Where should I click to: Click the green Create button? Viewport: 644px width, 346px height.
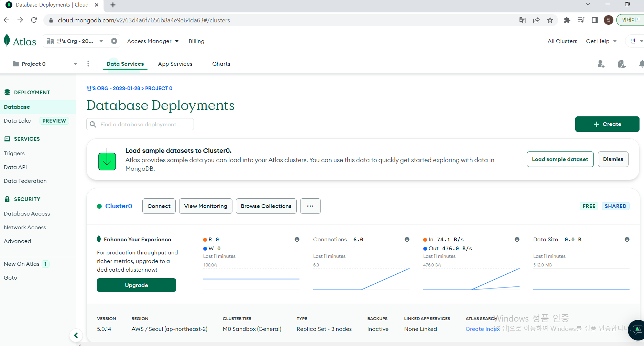[x=607, y=124]
